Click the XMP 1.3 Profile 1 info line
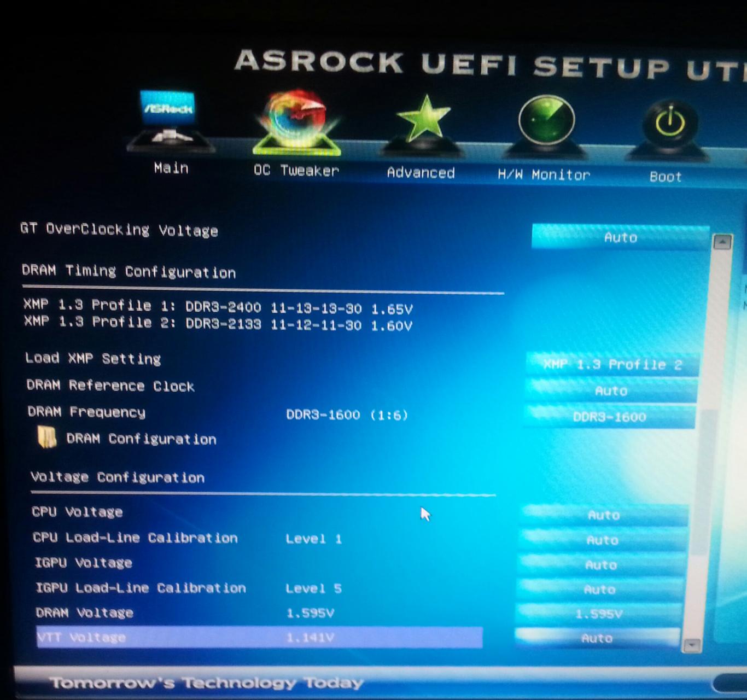 coord(218,306)
